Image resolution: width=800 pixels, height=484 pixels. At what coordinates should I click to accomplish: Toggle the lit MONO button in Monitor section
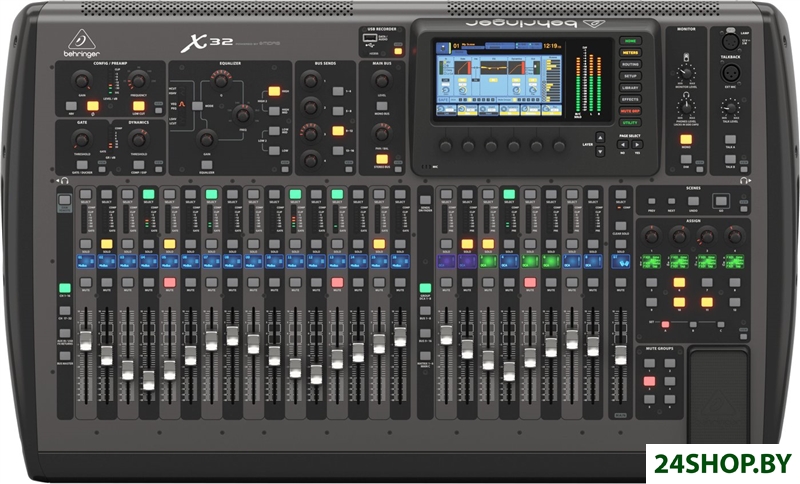(686, 139)
